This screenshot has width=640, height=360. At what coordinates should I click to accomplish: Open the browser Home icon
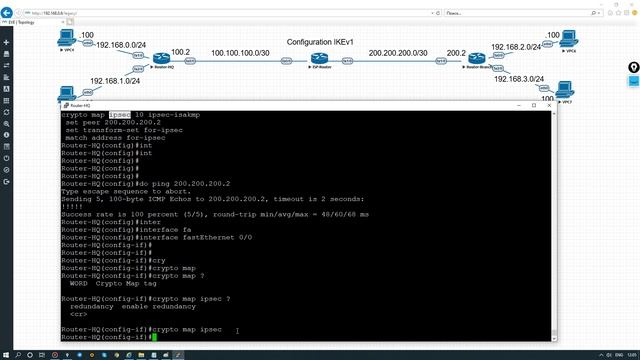tap(610, 13)
